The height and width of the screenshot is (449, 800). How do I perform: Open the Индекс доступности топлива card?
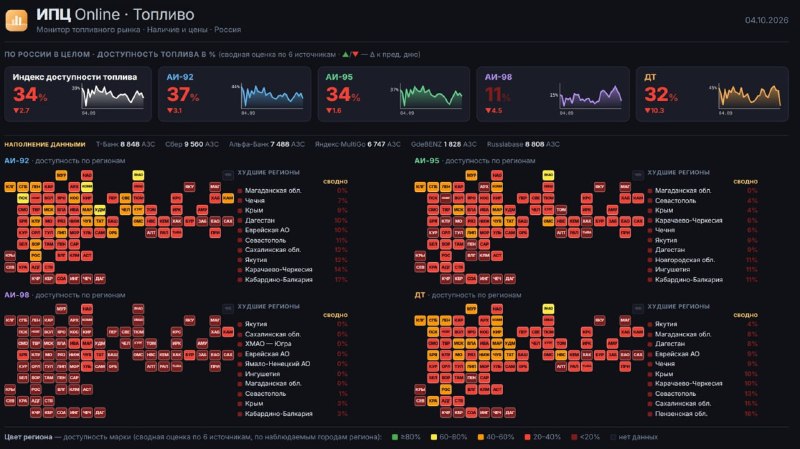pos(78,94)
